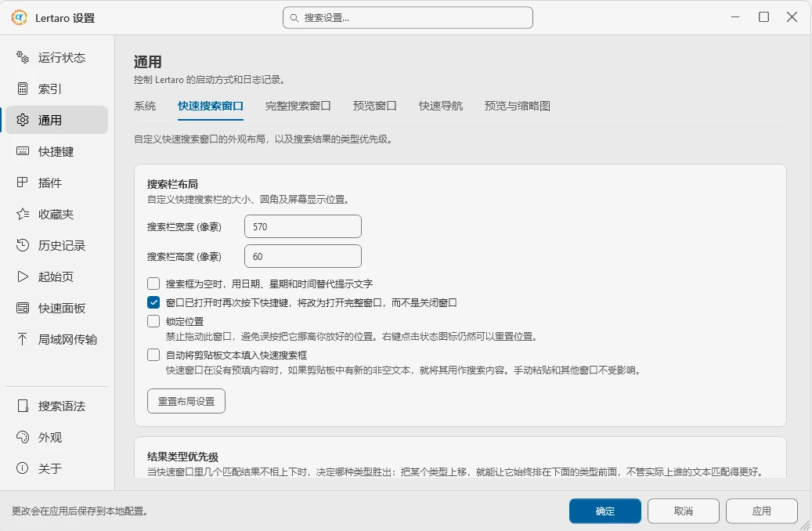Open 运行状态 in the sidebar

pyautogui.click(x=57, y=57)
